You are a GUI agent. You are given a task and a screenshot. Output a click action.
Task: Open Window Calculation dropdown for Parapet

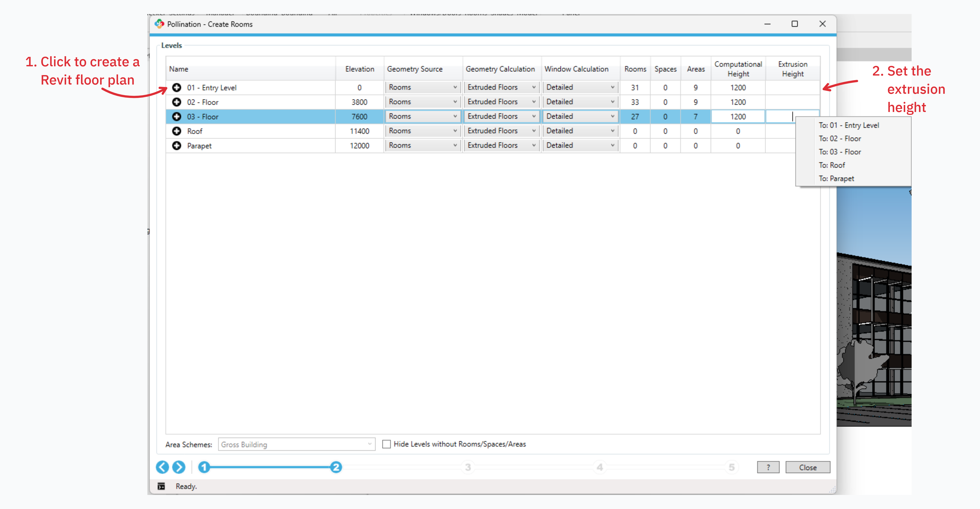(580, 145)
